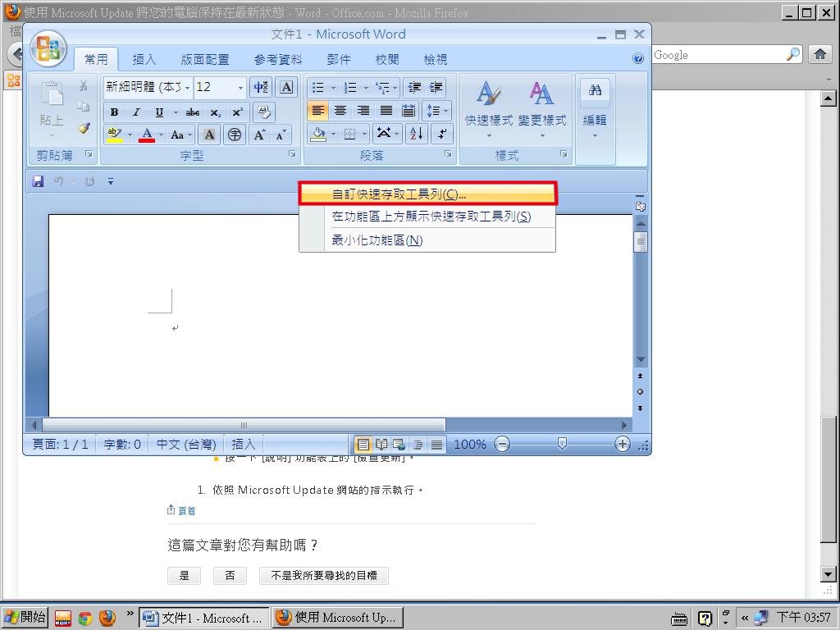Select Center alignment
840x630 pixels.
click(340, 111)
